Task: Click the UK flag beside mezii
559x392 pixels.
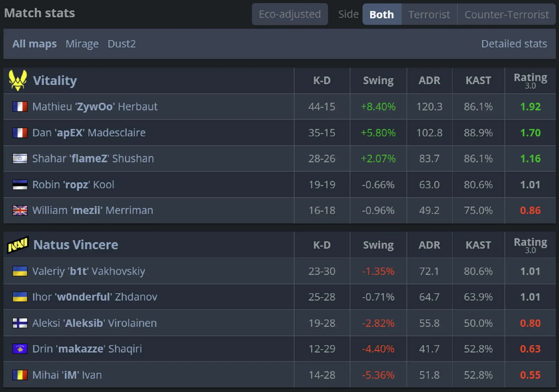Action: (x=20, y=211)
